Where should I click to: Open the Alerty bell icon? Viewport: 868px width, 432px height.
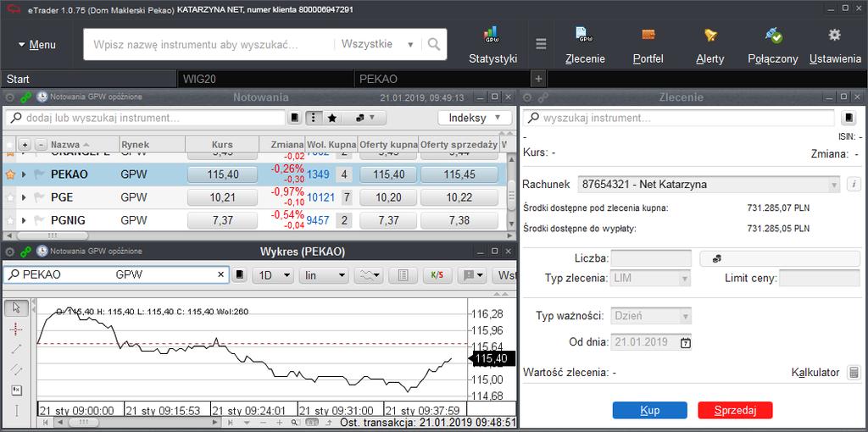(x=710, y=36)
